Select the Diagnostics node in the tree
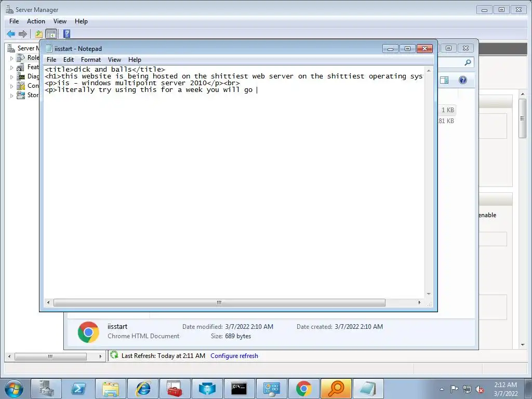Screen dimensions: 532x399 click(33, 76)
